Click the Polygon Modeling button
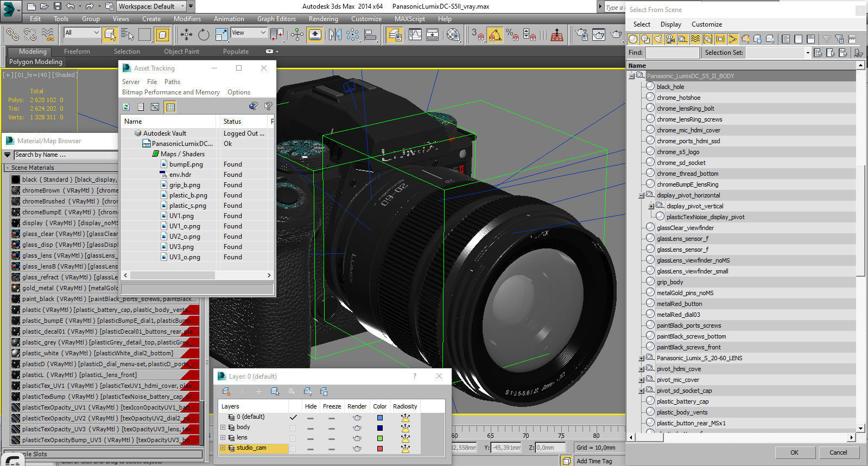This screenshot has width=868, height=466. click(x=36, y=62)
